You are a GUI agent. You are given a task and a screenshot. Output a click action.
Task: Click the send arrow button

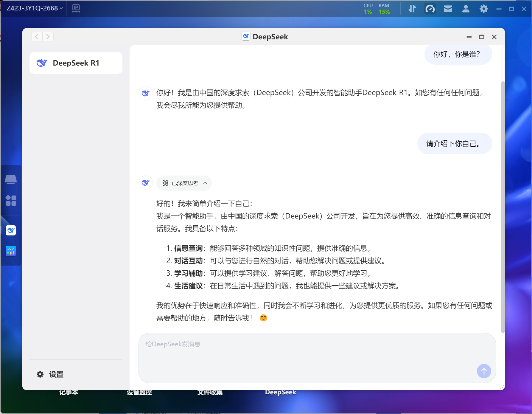pyautogui.click(x=484, y=371)
